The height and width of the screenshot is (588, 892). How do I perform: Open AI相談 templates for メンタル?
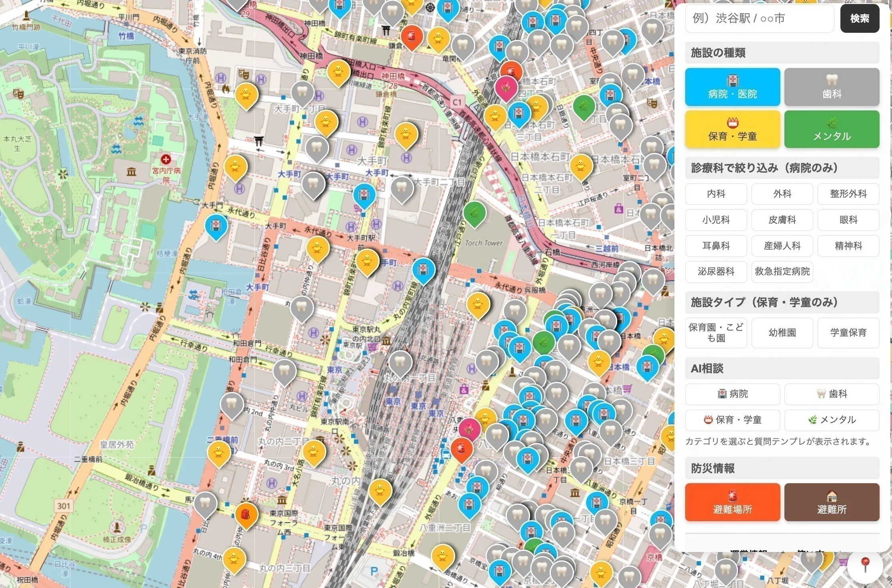click(831, 420)
